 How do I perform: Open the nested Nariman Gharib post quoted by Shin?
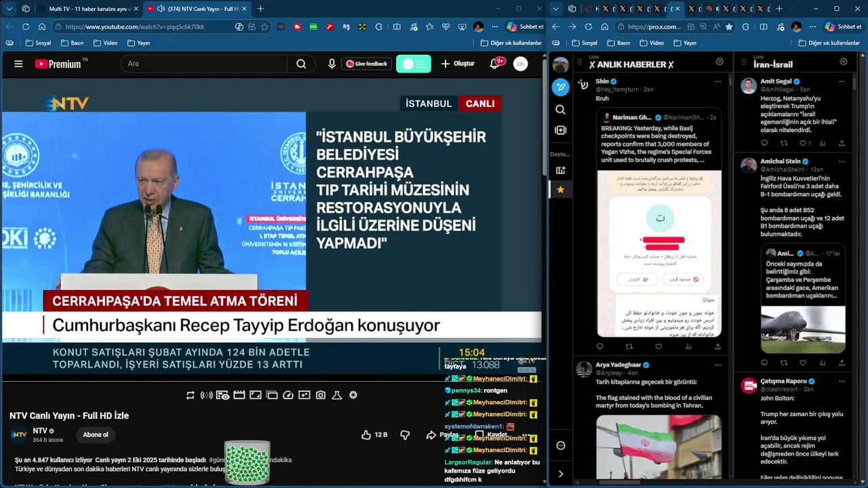coord(658,224)
